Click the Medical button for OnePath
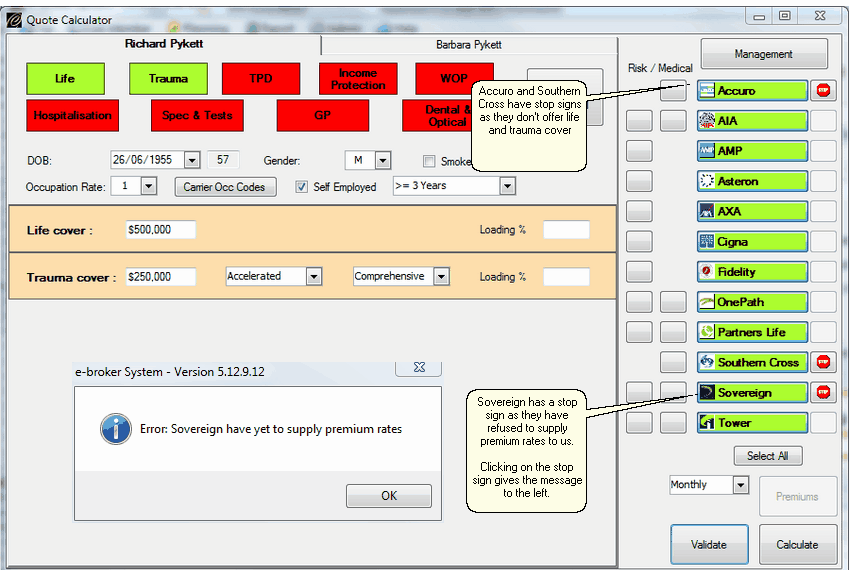This screenshot has width=850, height=570. (673, 302)
